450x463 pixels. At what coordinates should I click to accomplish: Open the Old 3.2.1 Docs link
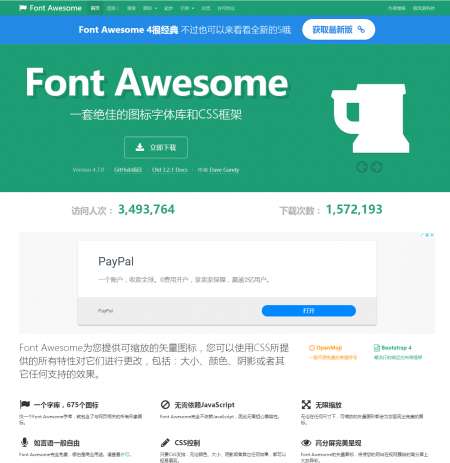pos(170,170)
